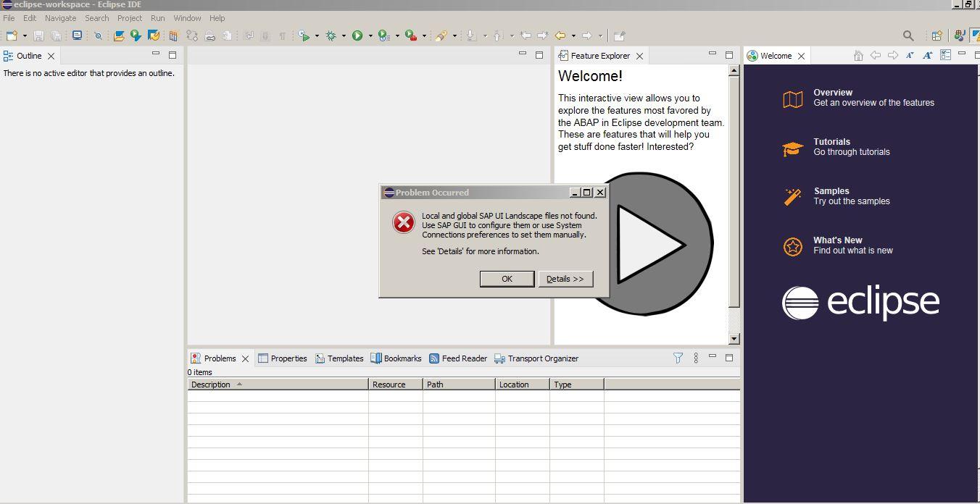980x504 pixels.
Task: Click the New file toolbar icon
Action: 12,35
